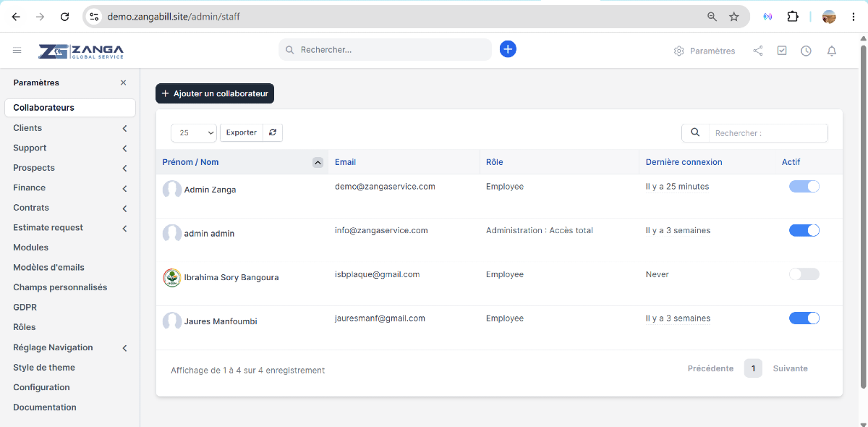This screenshot has height=427, width=868.
Task: Open Style de theme in sidebar
Action: point(44,368)
